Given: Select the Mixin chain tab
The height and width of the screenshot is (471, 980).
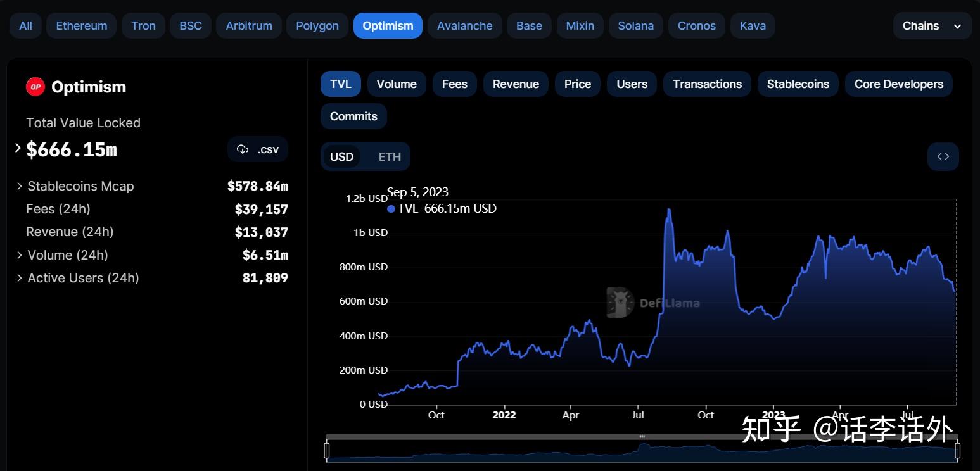Looking at the screenshot, I should click(x=580, y=26).
